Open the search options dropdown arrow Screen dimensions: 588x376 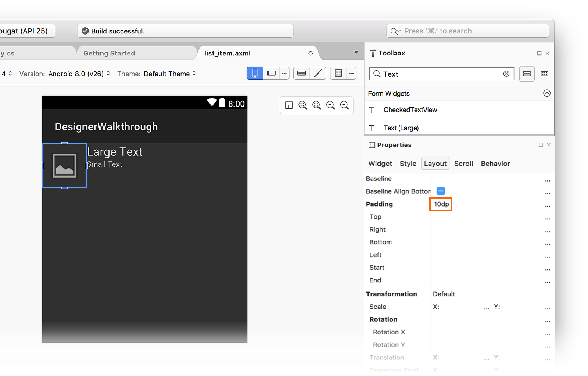pos(399,31)
